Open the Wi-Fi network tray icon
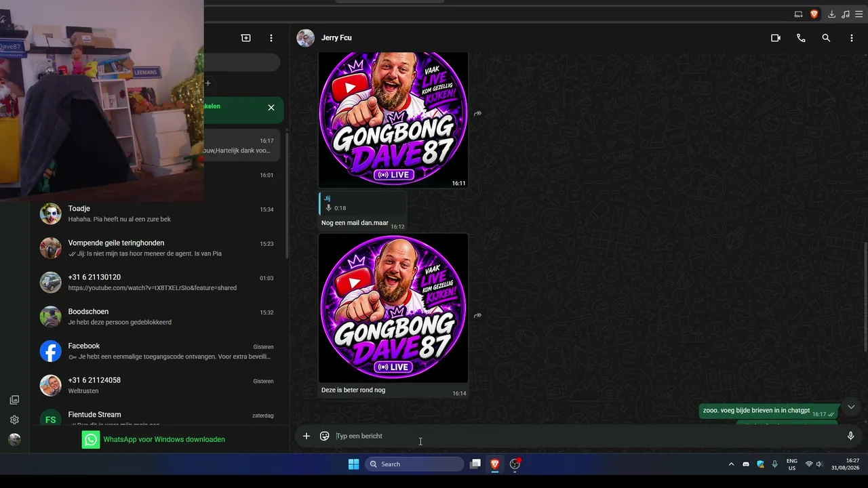 pos(809,464)
